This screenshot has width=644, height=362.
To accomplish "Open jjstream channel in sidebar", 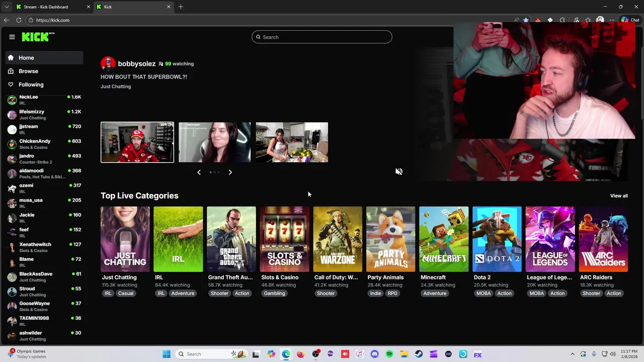I will click(x=44, y=129).
